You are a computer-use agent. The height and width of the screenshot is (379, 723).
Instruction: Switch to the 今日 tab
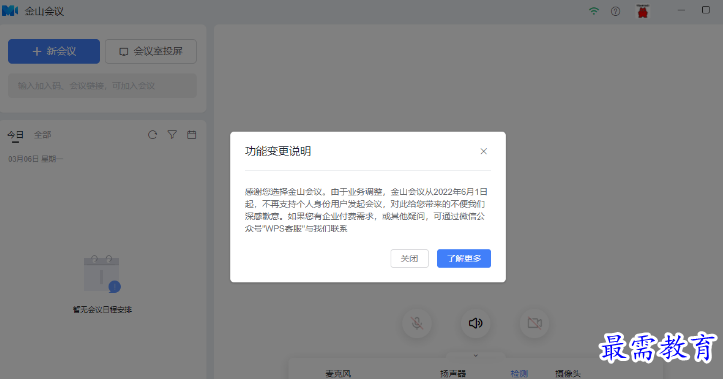click(x=15, y=135)
